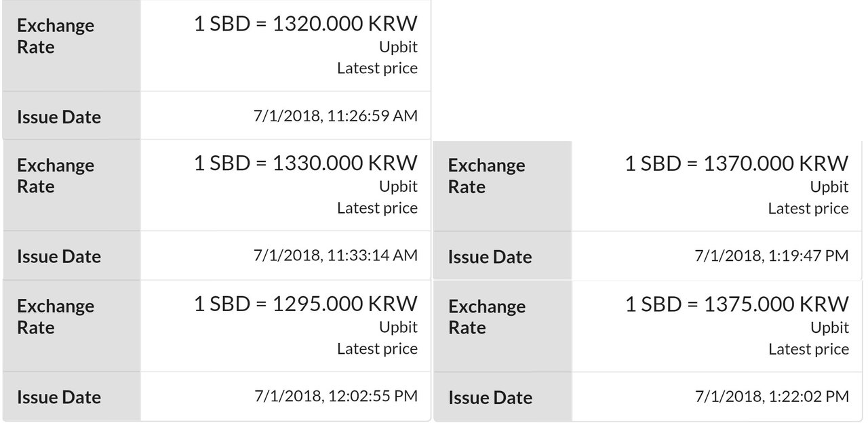The image size is (868, 425).
Task: Click the Exchange Rate label of the 1370.000 card
Action: point(486,176)
